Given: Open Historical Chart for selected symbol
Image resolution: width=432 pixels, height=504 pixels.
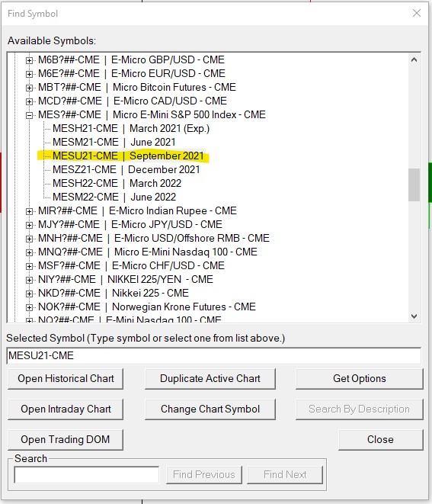Looking at the screenshot, I should tap(66, 379).
